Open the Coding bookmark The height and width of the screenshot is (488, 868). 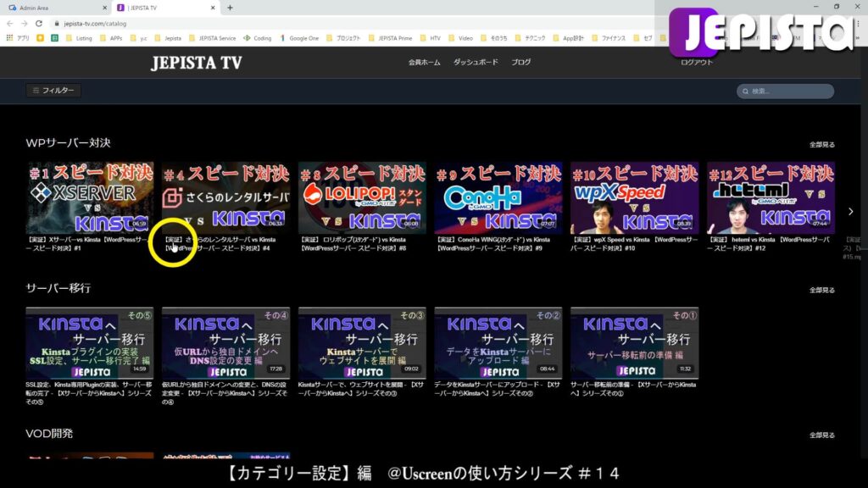click(258, 38)
